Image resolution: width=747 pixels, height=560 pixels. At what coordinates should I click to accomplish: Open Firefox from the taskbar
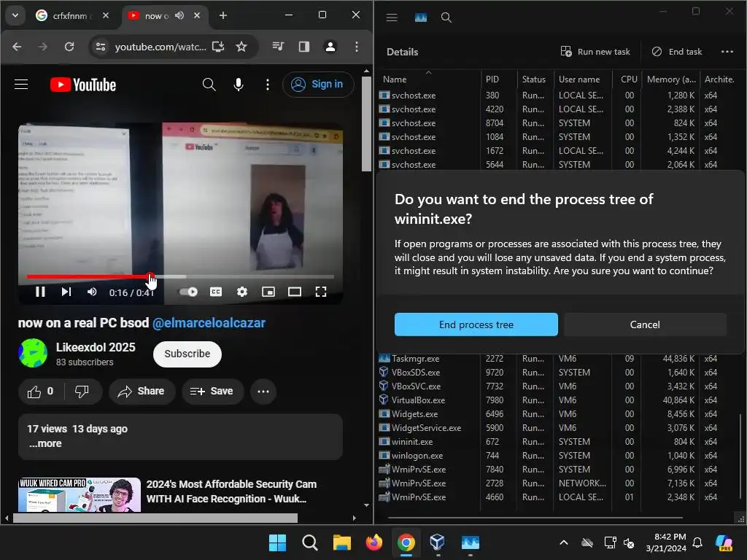pos(374,542)
